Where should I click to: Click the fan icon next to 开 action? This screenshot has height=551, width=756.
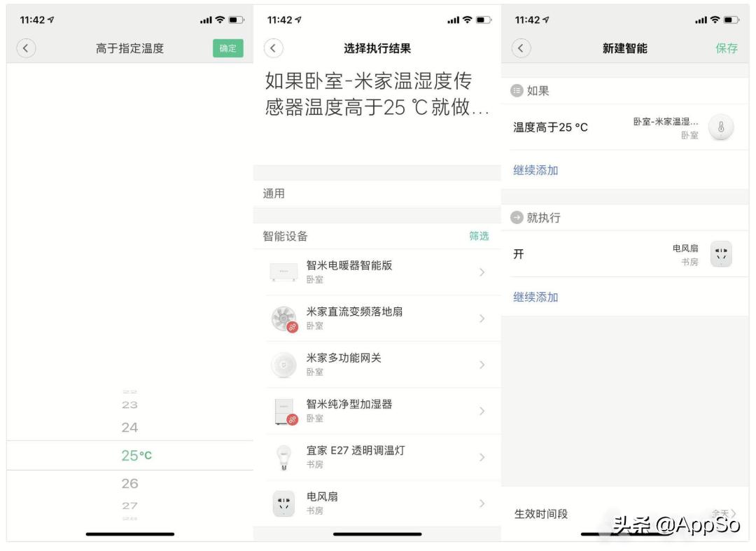coord(721,254)
